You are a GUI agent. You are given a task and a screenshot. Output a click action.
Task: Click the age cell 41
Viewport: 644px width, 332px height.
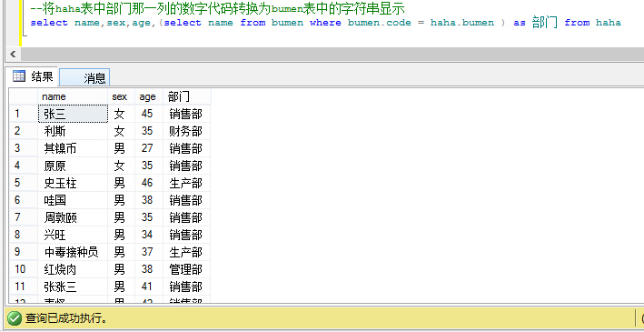(x=149, y=287)
